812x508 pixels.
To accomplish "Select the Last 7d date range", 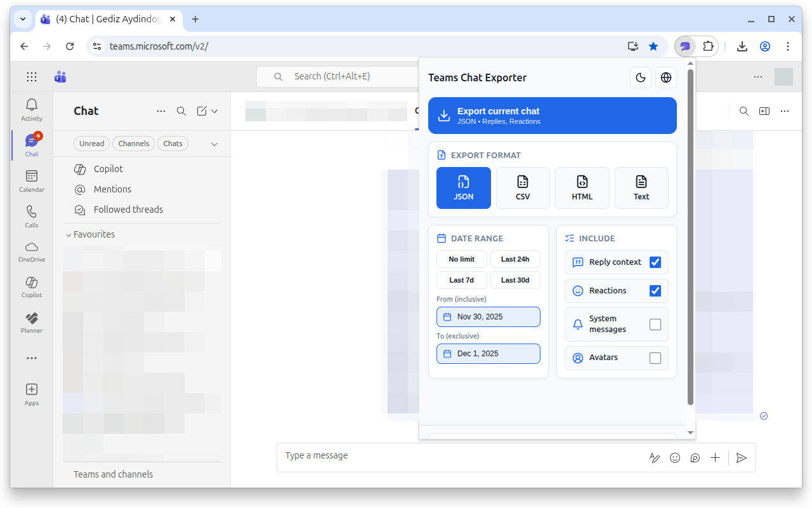I will [x=461, y=279].
